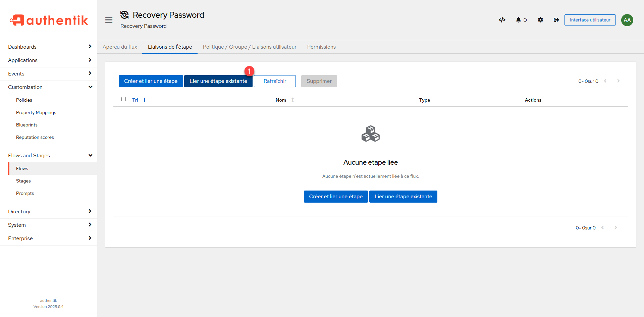Open the API drawer code icon
The image size is (644, 317).
coord(502,20)
